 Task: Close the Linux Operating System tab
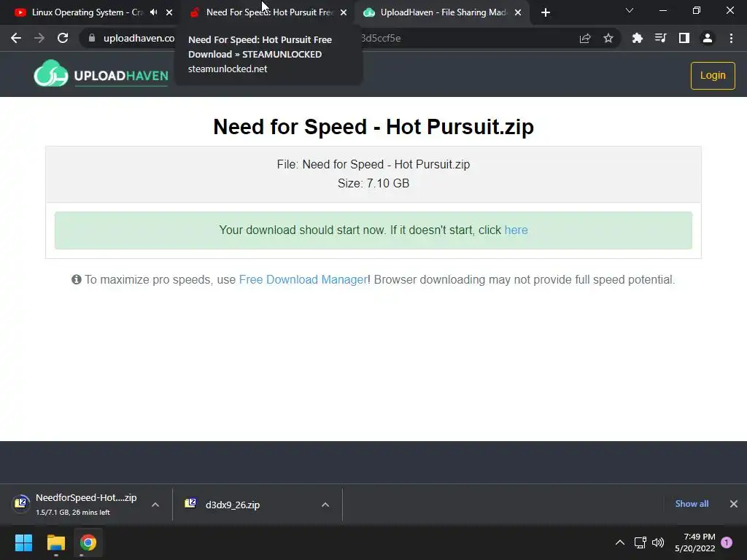click(169, 12)
